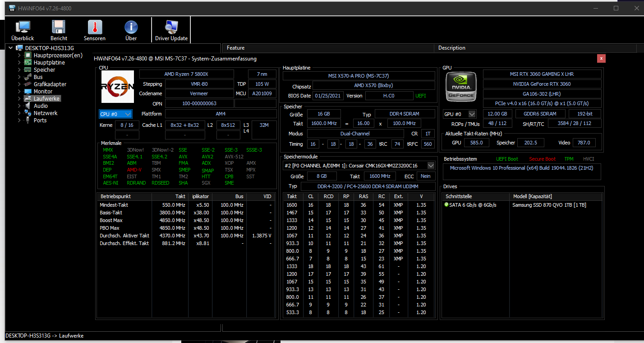Click the Hauptplatine board icon

click(28, 62)
